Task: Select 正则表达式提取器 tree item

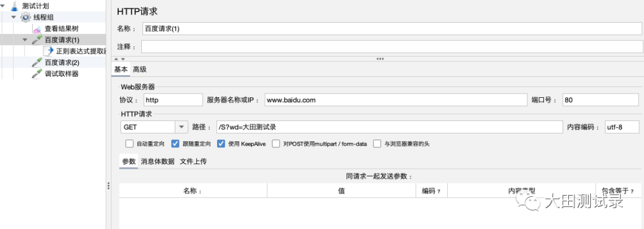Action: [x=81, y=51]
